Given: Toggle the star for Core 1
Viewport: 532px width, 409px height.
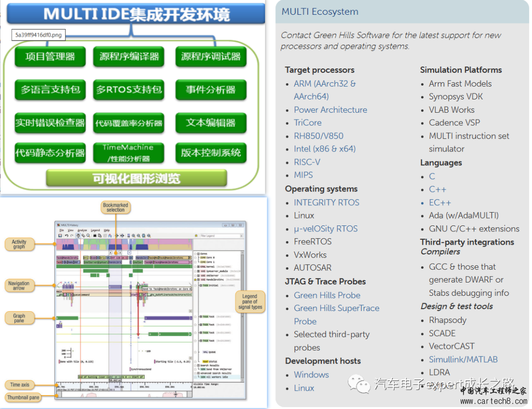Looking at the screenshot, I should (x=195, y=262).
